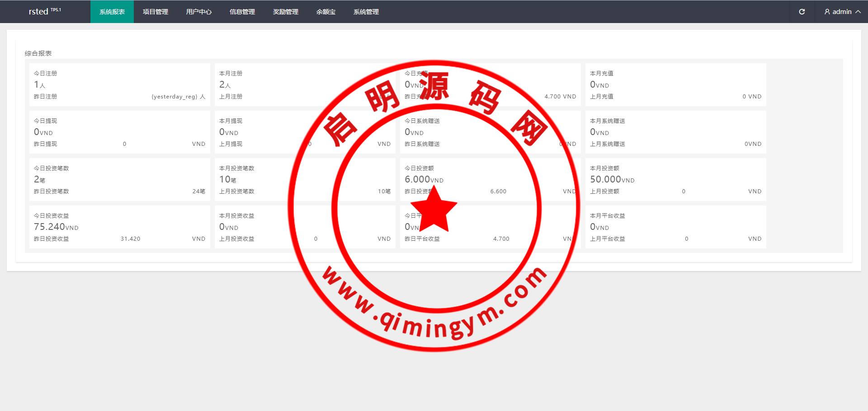Go to the 奖励管理 menu
Image resolution: width=868 pixels, height=411 pixels.
286,12
